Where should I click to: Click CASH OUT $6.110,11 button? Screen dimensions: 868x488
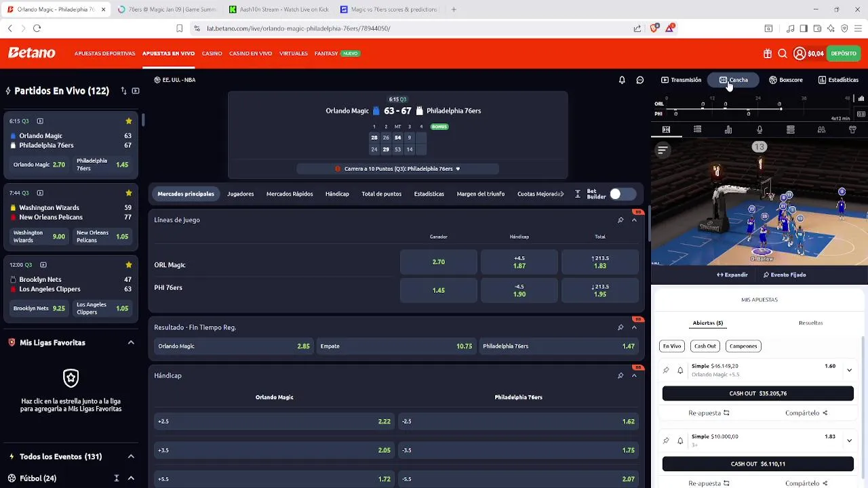(x=757, y=464)
